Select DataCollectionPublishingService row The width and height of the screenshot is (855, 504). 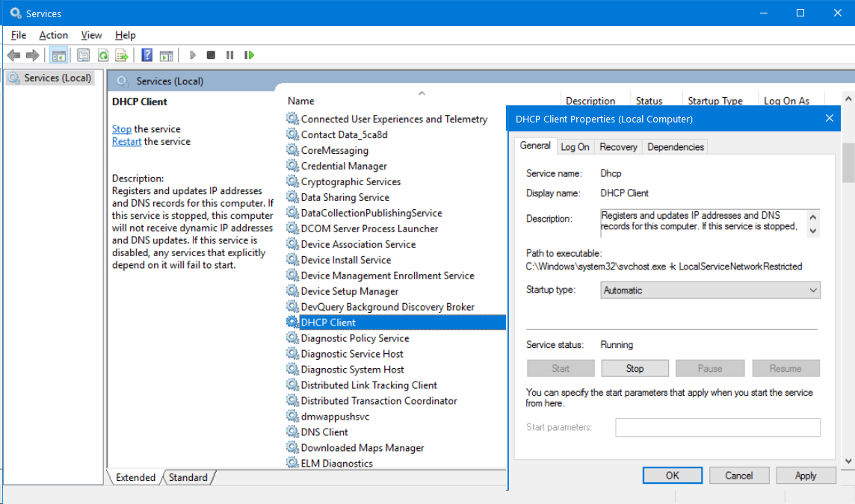pos(371,213)
